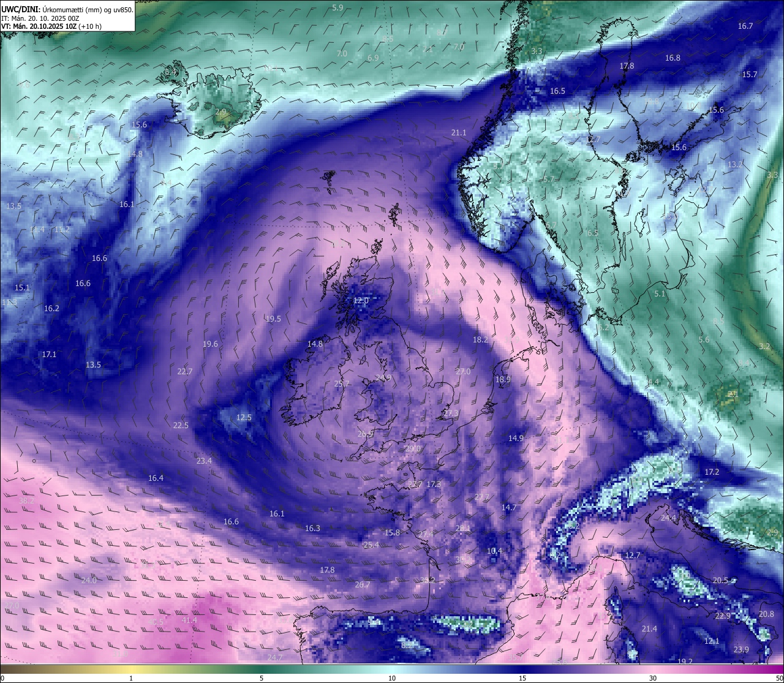Image resolution: width=784 pixels, height=683 pixels.
Task: Click the 16.2 value label
Action: 51,308
